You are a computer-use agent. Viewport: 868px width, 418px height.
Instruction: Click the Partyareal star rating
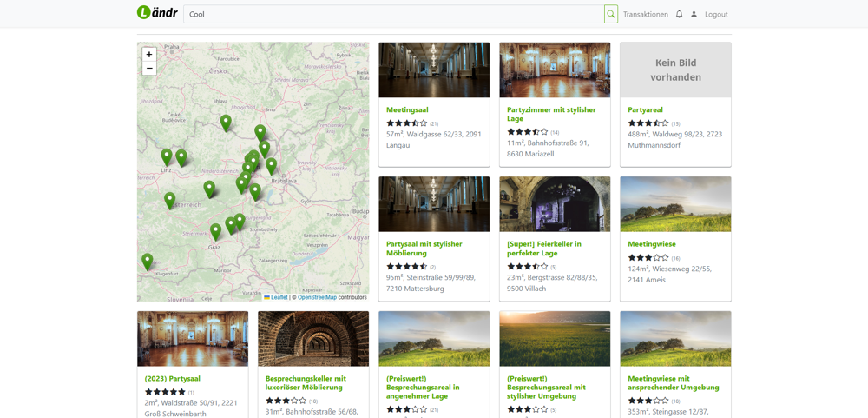tap(648, 123)
